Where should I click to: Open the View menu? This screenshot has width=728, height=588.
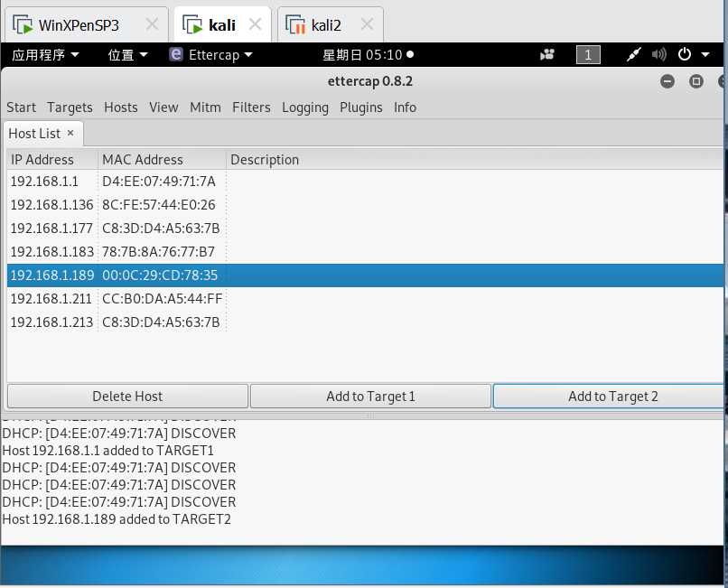tap(163, 107)
